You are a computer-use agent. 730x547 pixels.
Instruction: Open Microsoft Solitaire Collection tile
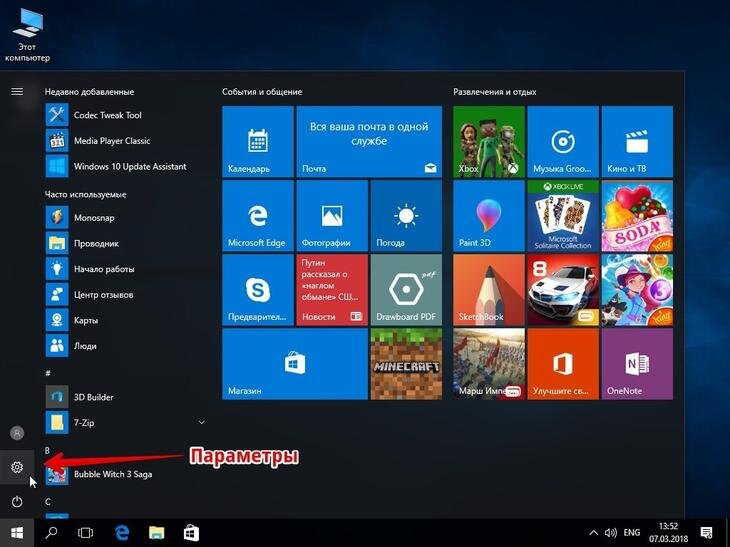(x=563, y=216)
